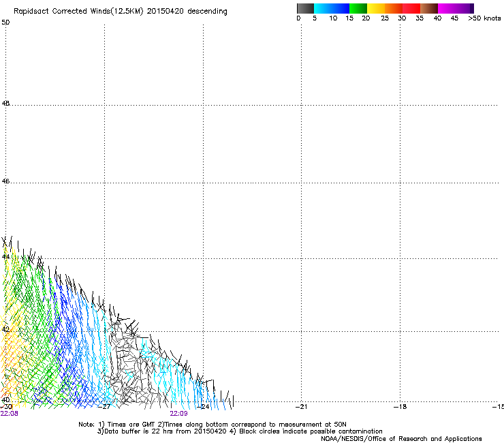
Task: Click the '45' legend scale label
Action: pos(454,18)
